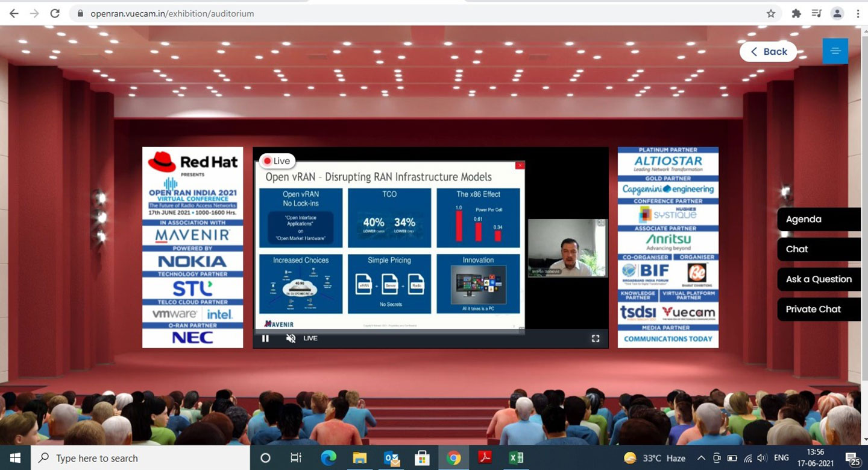Open the 33°C Haze weather widget

[x=655, y=458]
